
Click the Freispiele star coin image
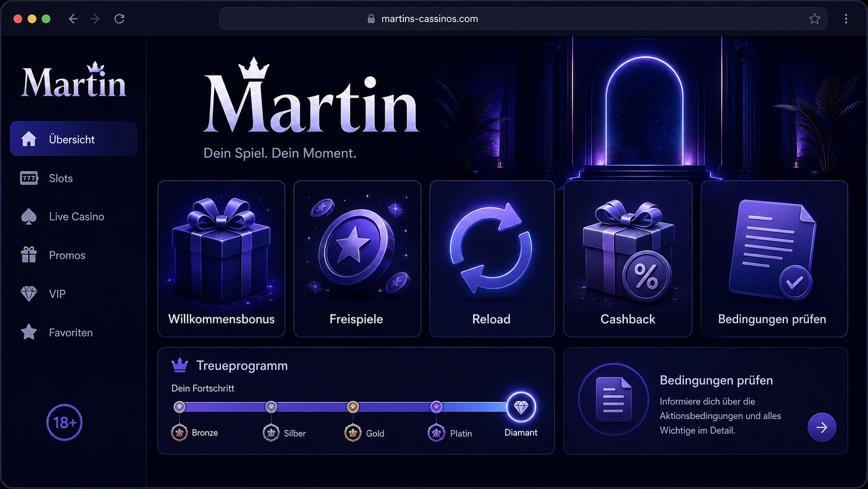tap(356, 247)
